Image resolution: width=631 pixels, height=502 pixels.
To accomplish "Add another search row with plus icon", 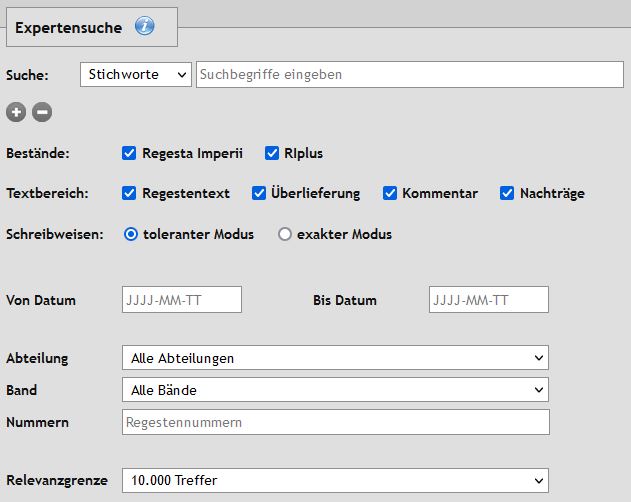I will 16,112.
